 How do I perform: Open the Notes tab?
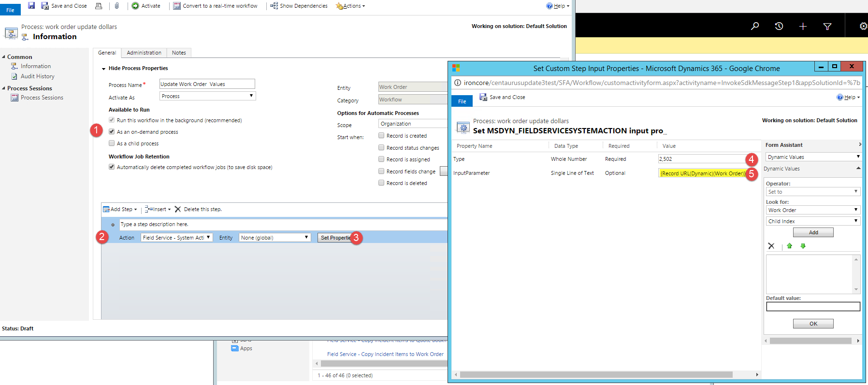coord(179,53)
